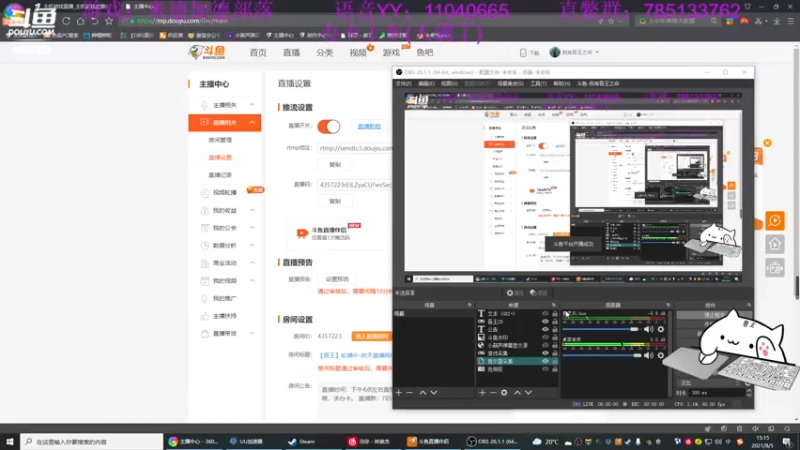Move scene up in OBS 场景 panel

click(422, 392)
